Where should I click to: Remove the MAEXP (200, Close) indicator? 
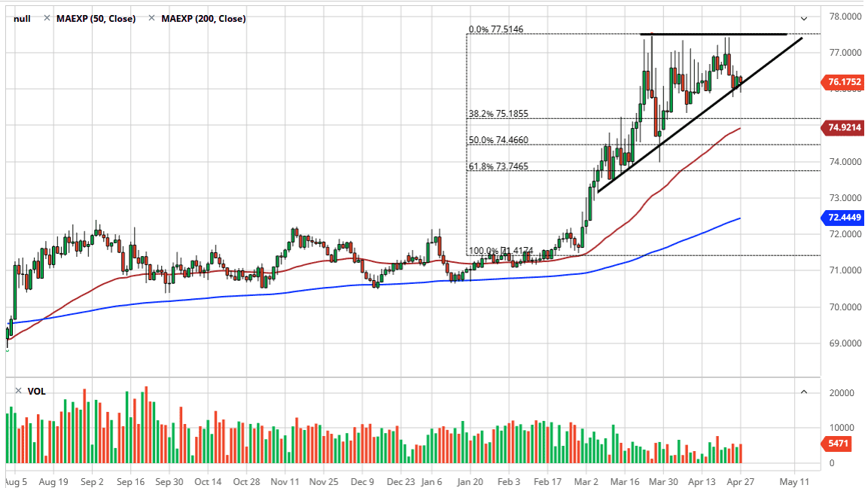(x=153, y=19)
